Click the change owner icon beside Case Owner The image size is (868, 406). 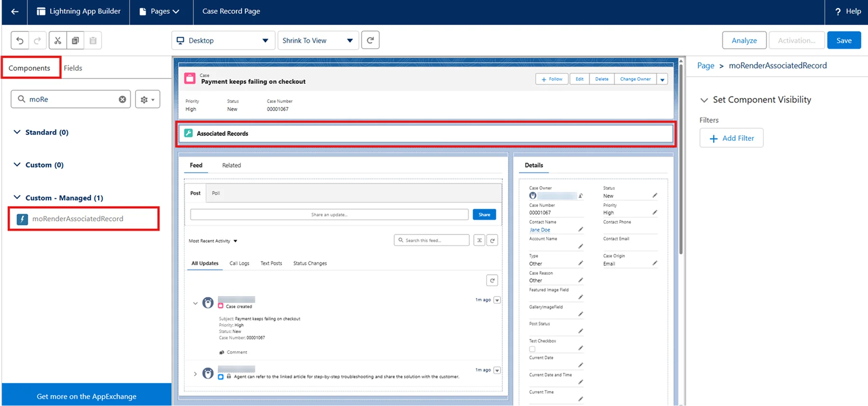(581, 196)
